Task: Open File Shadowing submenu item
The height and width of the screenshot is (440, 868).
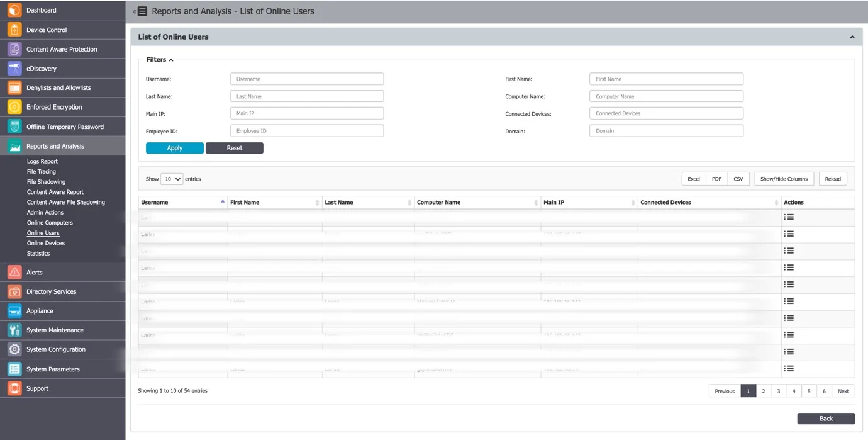Action: (46, 181)
